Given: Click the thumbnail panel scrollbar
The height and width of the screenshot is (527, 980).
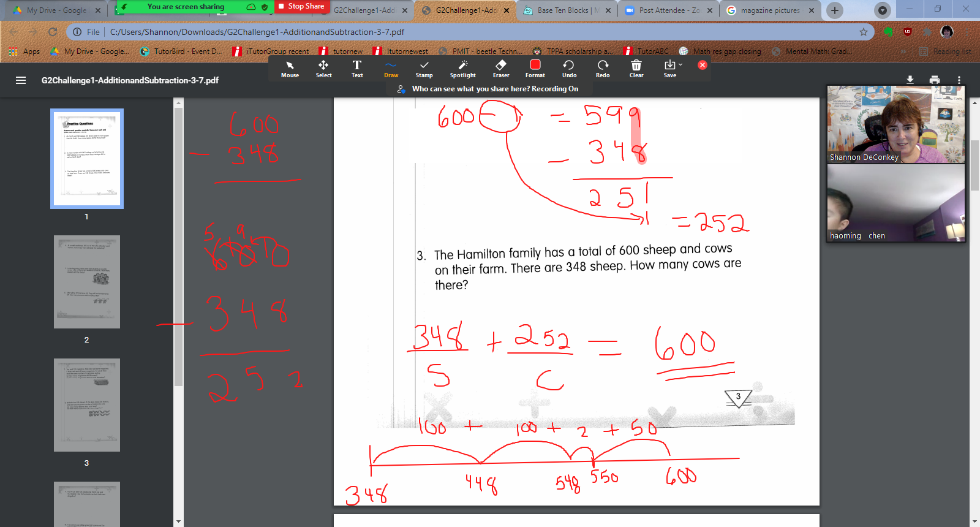Looking at the screenshot, I should (x=178, y=246).
